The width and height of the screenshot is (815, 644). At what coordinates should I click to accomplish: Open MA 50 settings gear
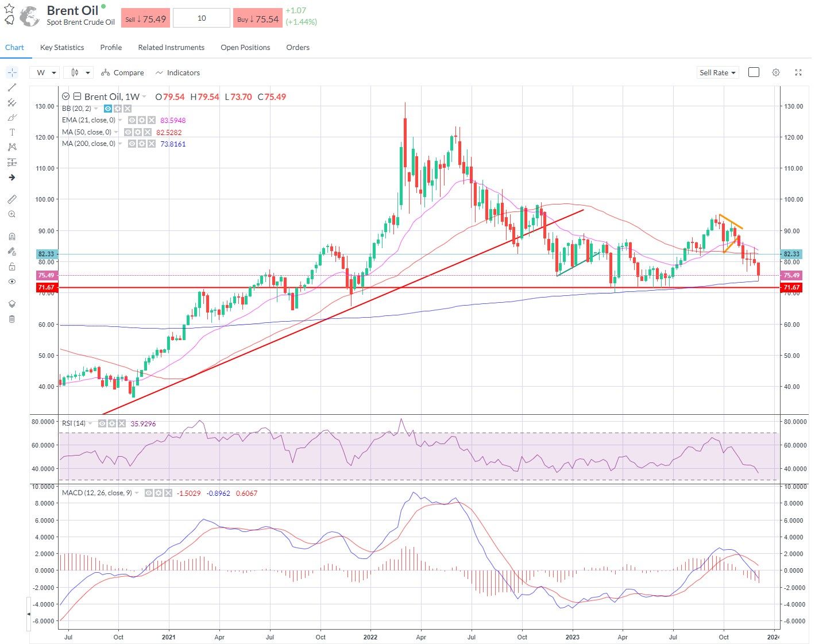138,132
